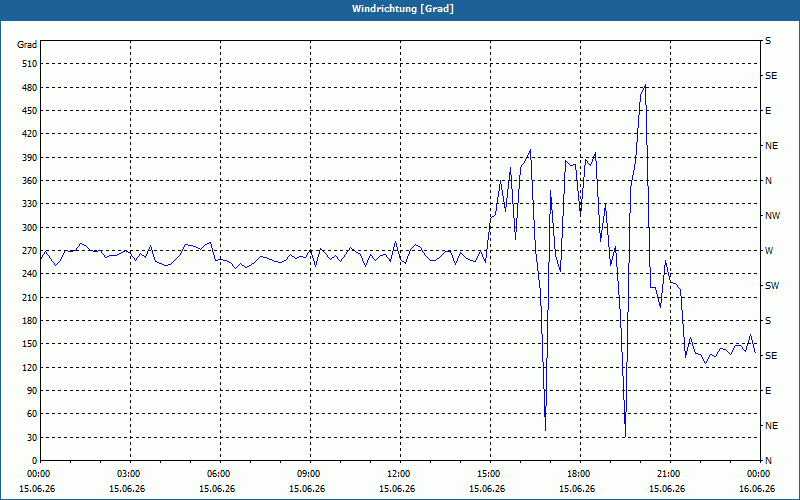Click the NW compass label on right axis

tap(772, 216)
